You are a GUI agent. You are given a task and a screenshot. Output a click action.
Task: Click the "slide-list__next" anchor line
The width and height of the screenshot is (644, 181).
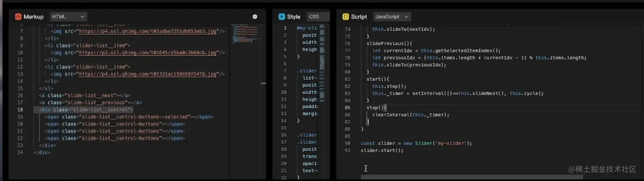coord(85,95)
